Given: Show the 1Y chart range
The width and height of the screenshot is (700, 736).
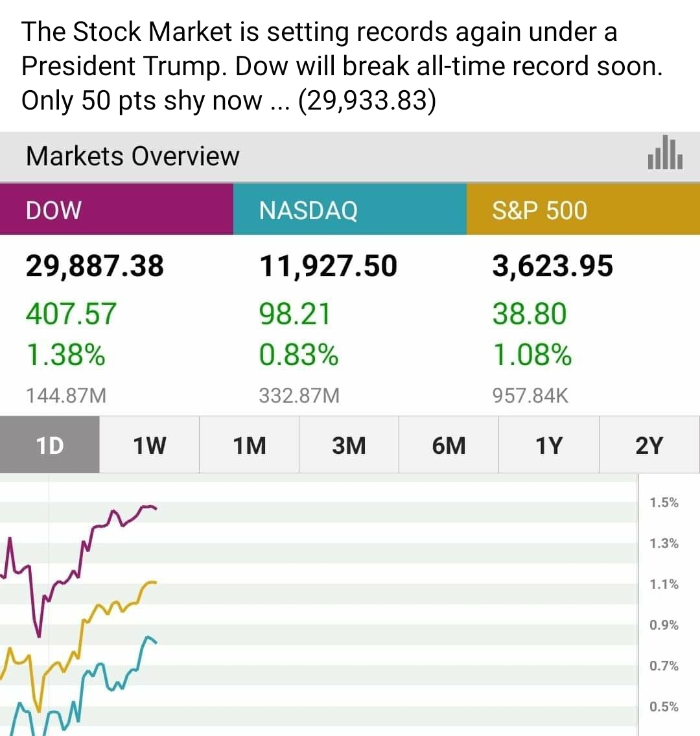Looking at the screenshot, I should [x=549, y=445].
